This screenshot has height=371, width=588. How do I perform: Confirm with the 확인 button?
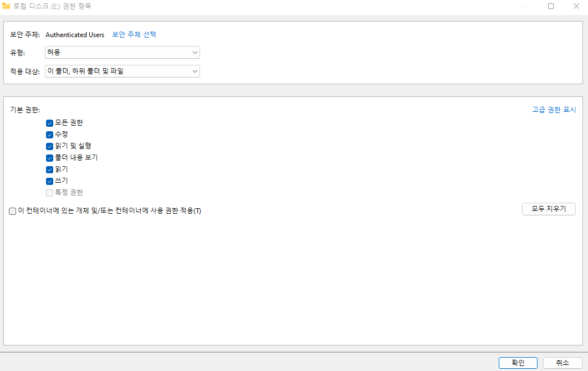pos(518,363)
